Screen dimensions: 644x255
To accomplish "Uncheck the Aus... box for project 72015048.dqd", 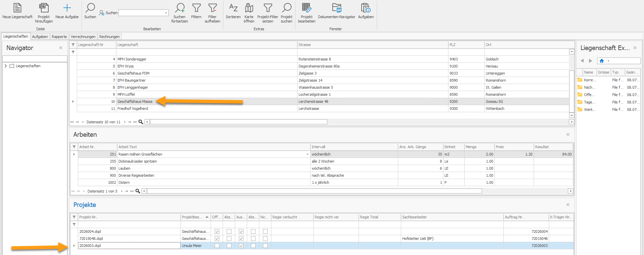I will [241, 239].
